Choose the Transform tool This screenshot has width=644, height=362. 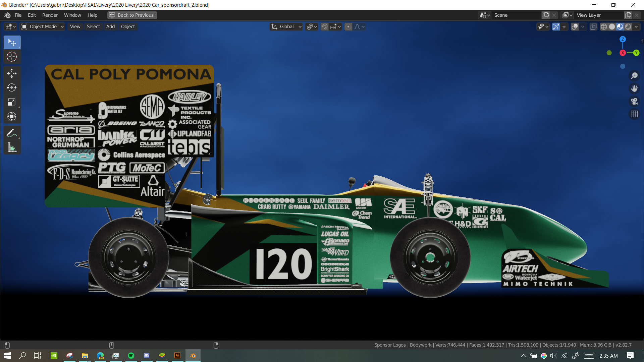click(x=12, y=117)
